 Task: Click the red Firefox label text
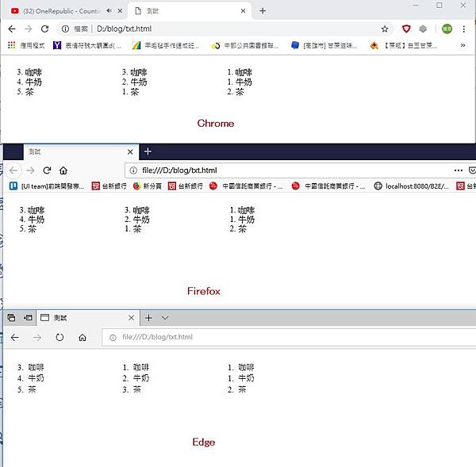tap(204, 291)
